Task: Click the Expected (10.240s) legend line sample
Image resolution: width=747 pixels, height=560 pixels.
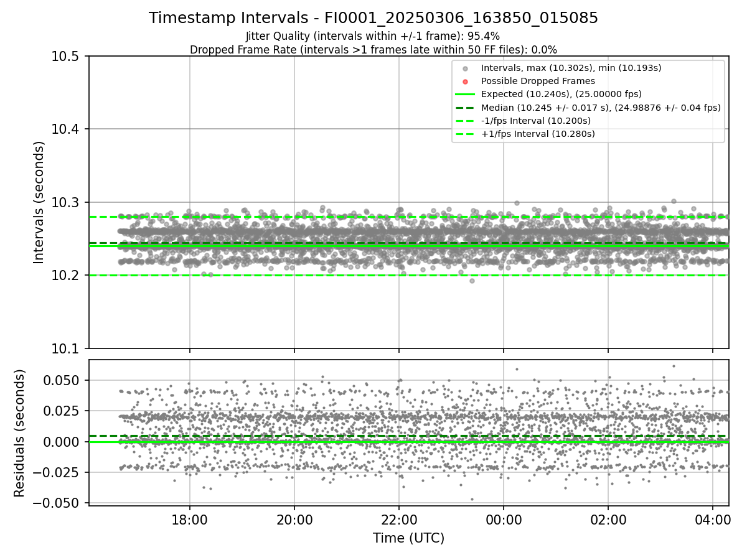Action: [x=465, y=95]
